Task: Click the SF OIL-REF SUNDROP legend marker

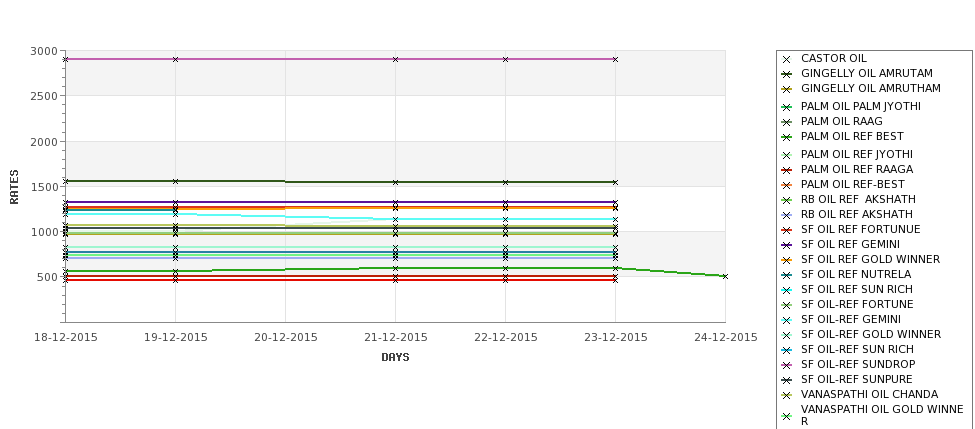Action: pyautogui.click(x=786, y=365)
